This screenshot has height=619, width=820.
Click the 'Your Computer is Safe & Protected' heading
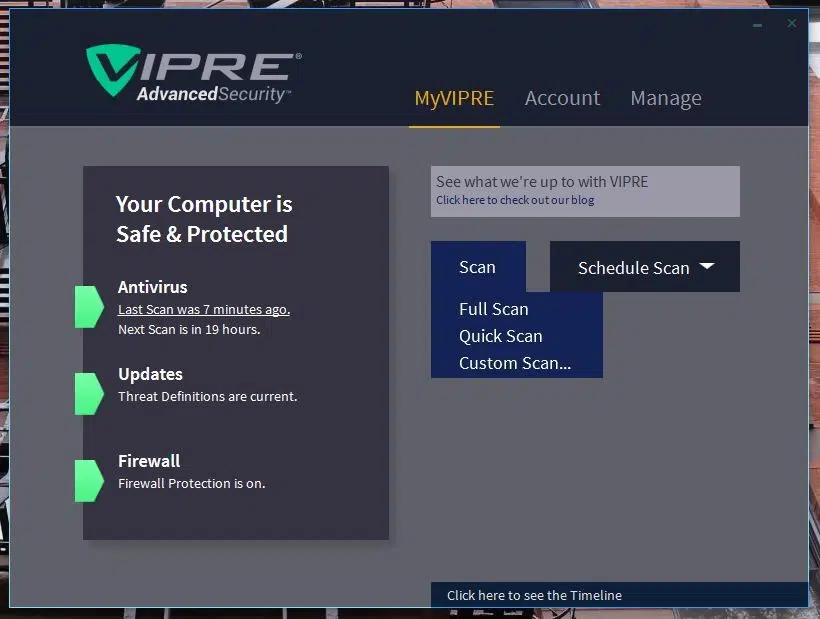pos(204,219)
